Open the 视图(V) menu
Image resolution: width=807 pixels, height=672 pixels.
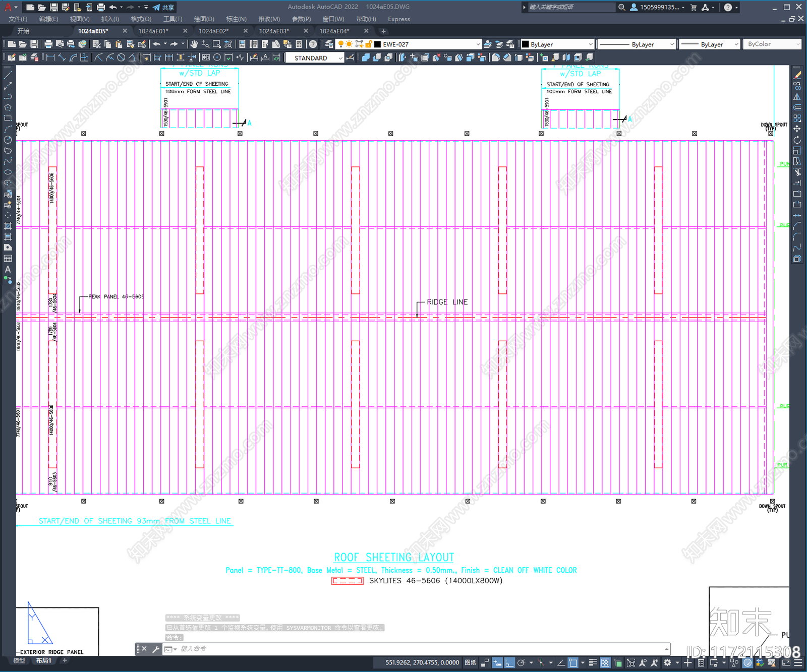pos(80,19)
